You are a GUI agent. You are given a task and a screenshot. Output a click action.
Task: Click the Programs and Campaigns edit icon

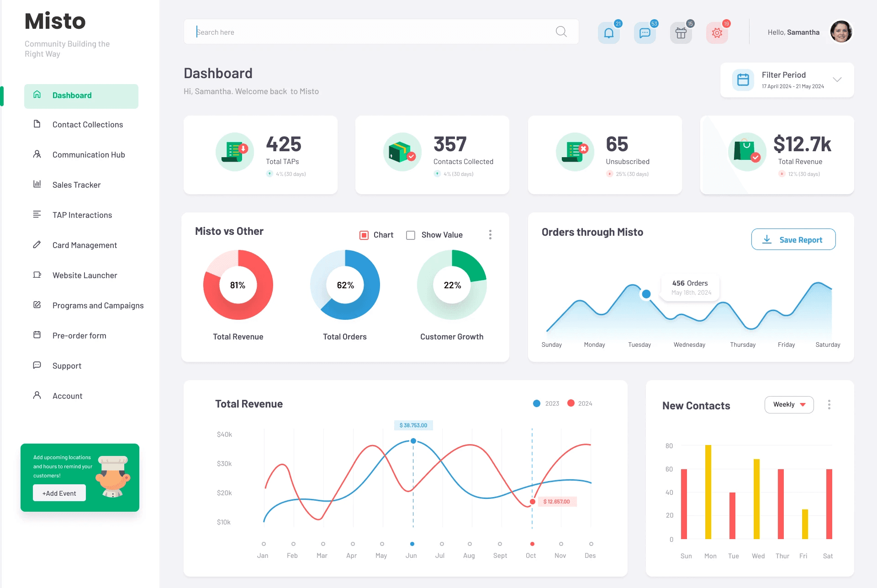37,305
